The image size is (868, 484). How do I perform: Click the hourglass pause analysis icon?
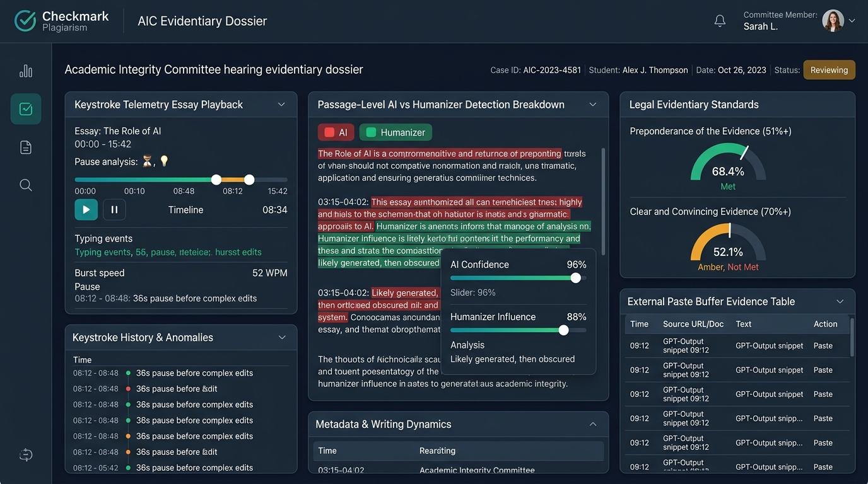pyautogui.click(x=148, y=161)
